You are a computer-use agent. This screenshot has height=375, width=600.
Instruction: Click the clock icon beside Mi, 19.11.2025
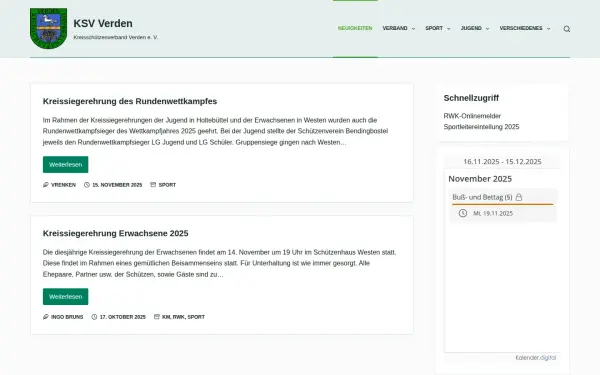463,213
